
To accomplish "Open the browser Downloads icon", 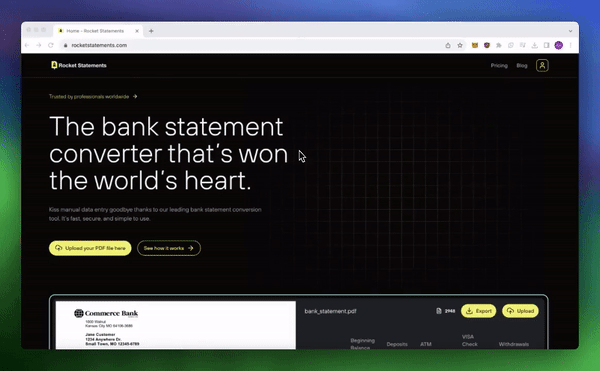I will click(535, 45).
